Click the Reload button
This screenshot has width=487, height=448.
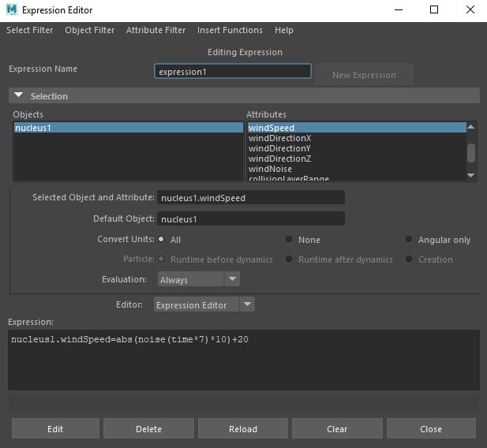pos(243,428)
